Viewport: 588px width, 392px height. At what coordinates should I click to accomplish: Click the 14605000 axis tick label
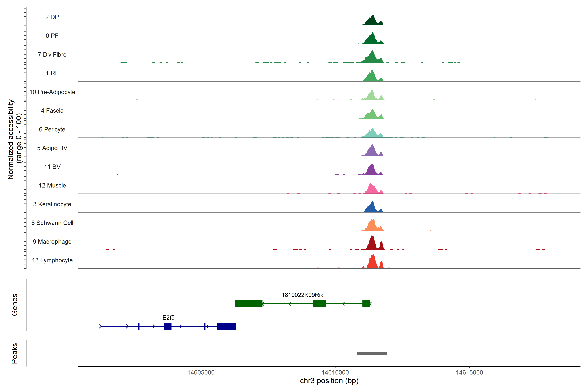(201, 372)
